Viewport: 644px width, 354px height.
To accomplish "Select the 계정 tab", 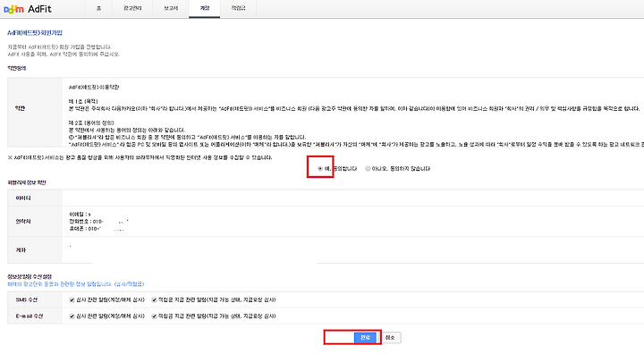I will click(205, 8).
